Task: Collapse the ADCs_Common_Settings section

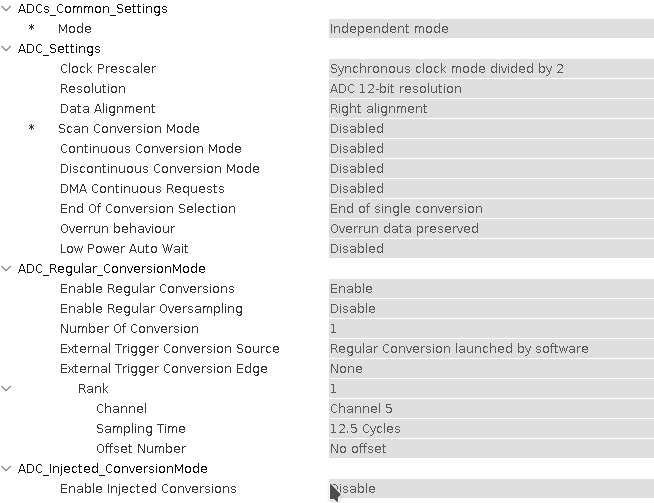Action: tap(8, 9)
